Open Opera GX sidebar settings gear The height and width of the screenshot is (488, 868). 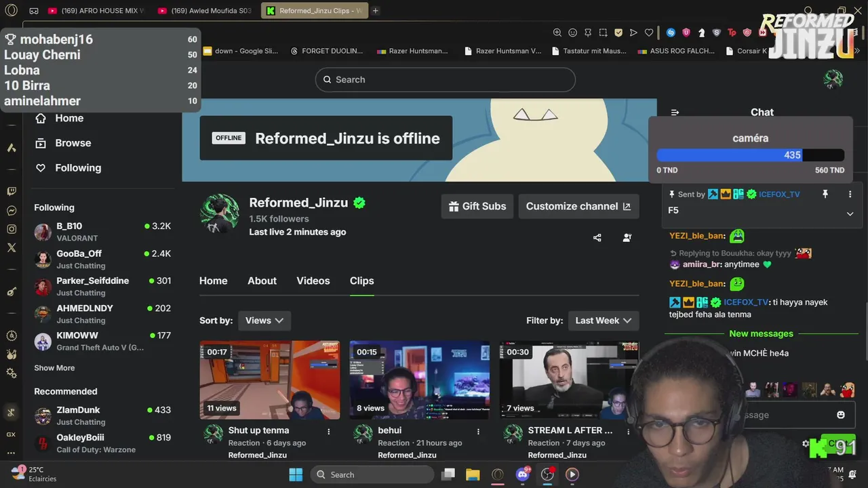tap(12, 373)
